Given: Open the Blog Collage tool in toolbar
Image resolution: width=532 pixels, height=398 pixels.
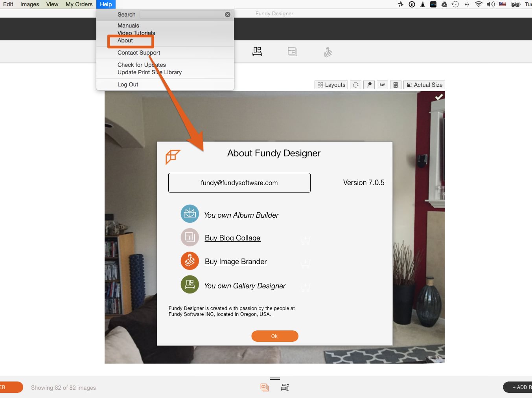Looking at the screenshot, I should coord(292,51).
